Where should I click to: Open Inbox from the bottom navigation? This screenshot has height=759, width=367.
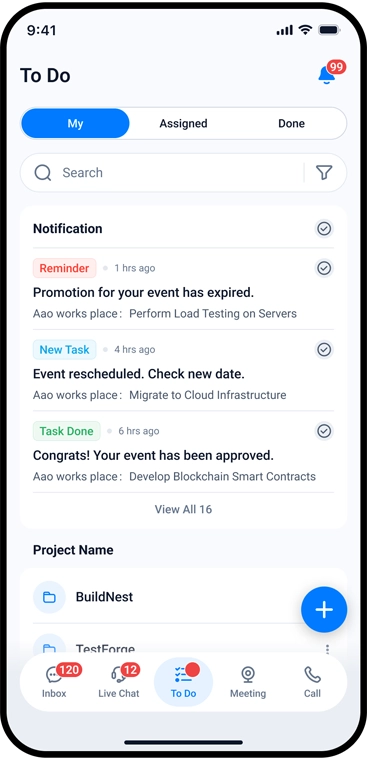54,682
